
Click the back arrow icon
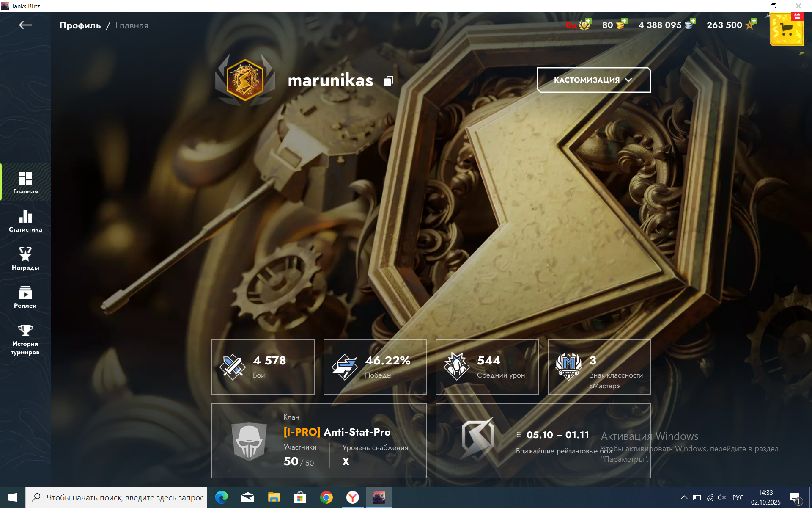[x=25, y=25]
